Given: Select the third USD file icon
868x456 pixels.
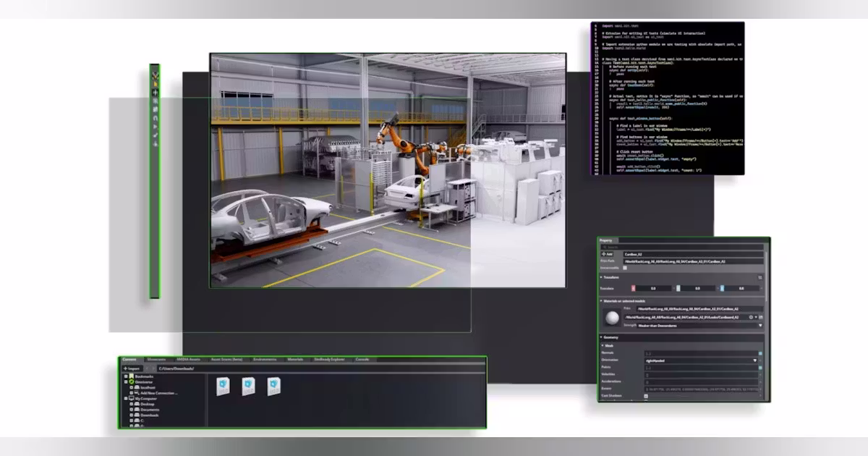Looking at the screenshot, I should [273, 387].
